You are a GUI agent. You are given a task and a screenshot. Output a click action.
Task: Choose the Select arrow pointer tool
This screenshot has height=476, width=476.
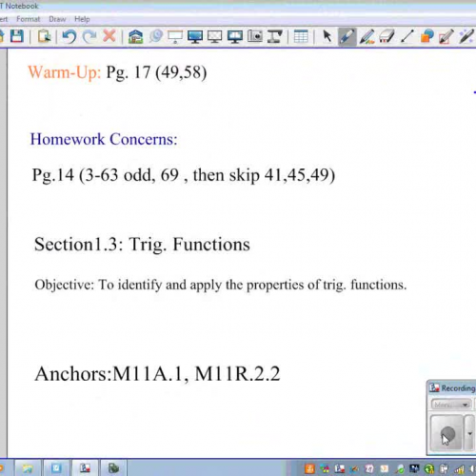pos(327,36)
